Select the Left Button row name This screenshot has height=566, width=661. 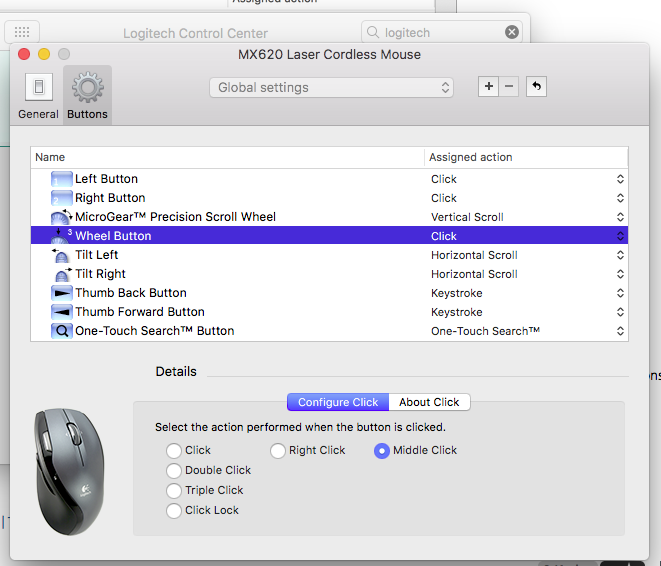click(x=106, y=179)
